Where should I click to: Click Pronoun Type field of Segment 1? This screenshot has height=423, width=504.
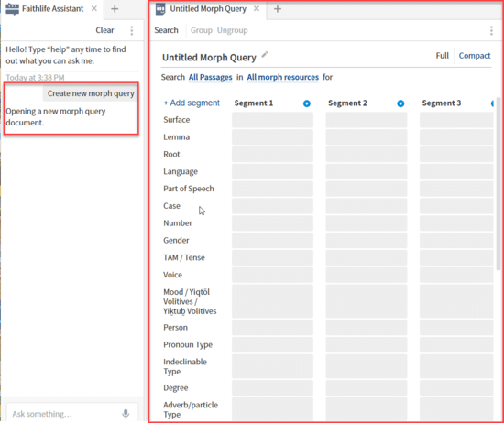tap(272, 344)
